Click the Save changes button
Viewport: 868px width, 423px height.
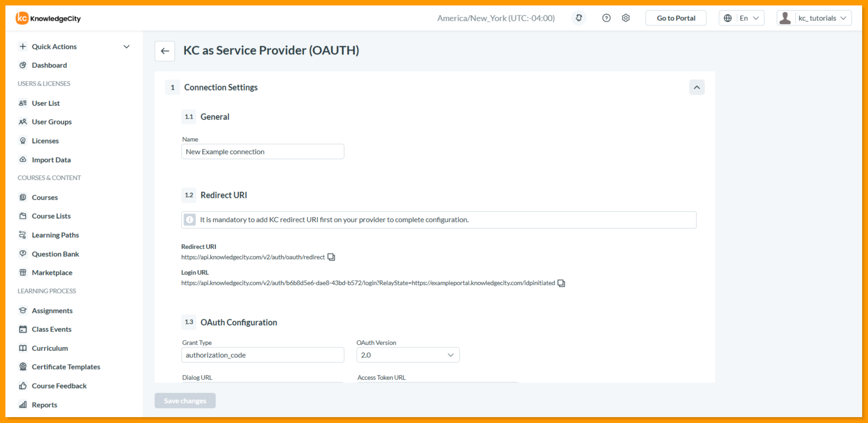pos(185,401)
